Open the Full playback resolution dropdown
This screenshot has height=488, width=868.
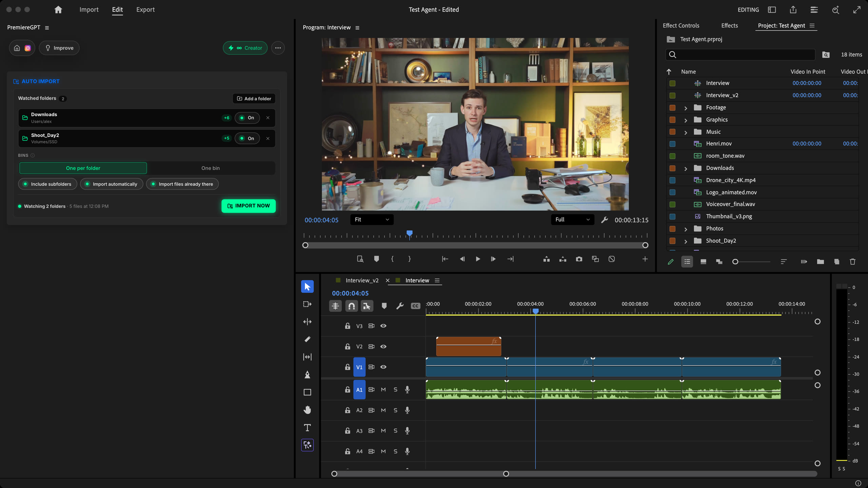(572, 220)
